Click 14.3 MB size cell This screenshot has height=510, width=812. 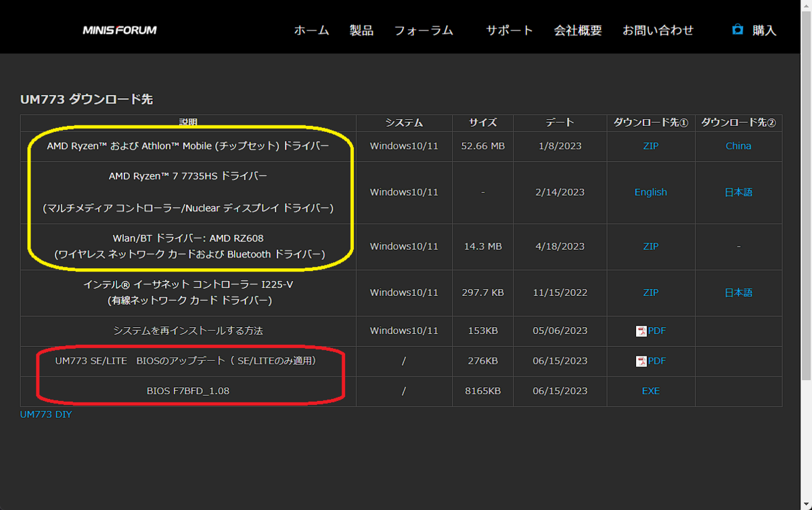[483, 247]
